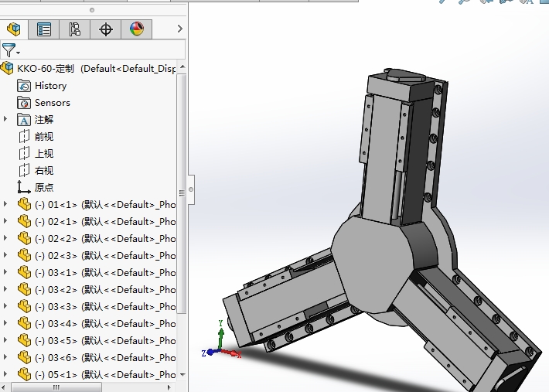
Task: Click the part icon of 02<3>
Action: (x=24, y=255)
